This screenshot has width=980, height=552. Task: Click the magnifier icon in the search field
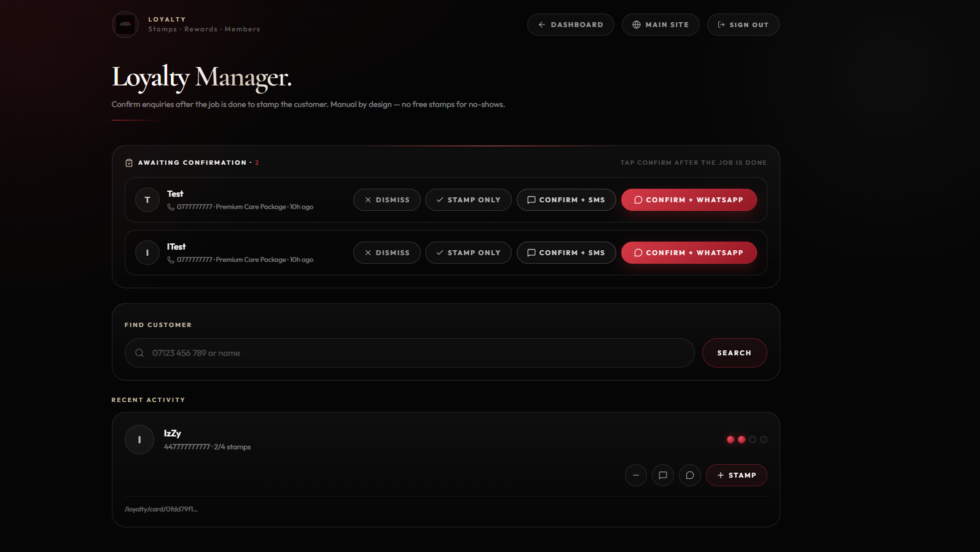pyautogui.click(x=139, y=353)
